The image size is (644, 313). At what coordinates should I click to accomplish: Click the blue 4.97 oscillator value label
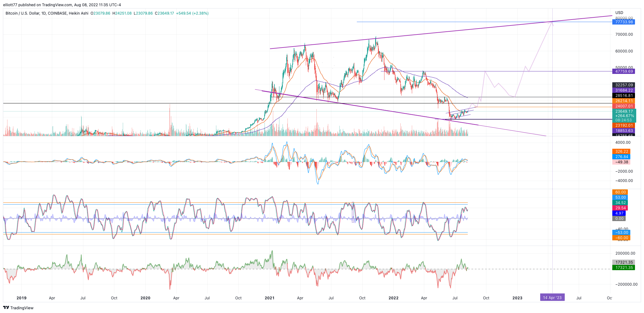[x=619, y=213]
